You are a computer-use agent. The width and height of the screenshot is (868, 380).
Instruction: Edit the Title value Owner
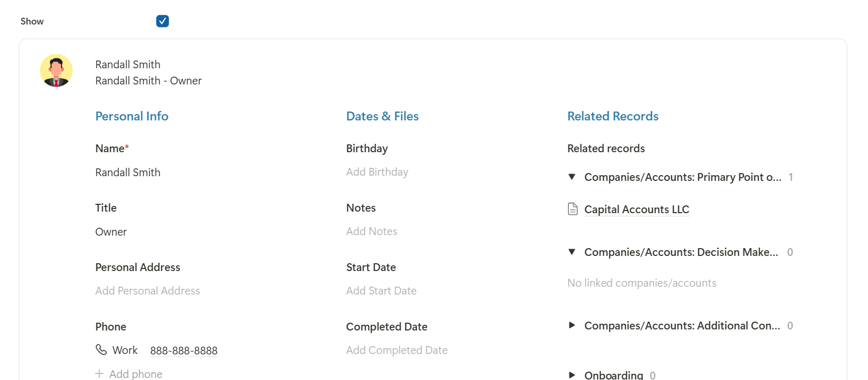[x=111, y=232]
